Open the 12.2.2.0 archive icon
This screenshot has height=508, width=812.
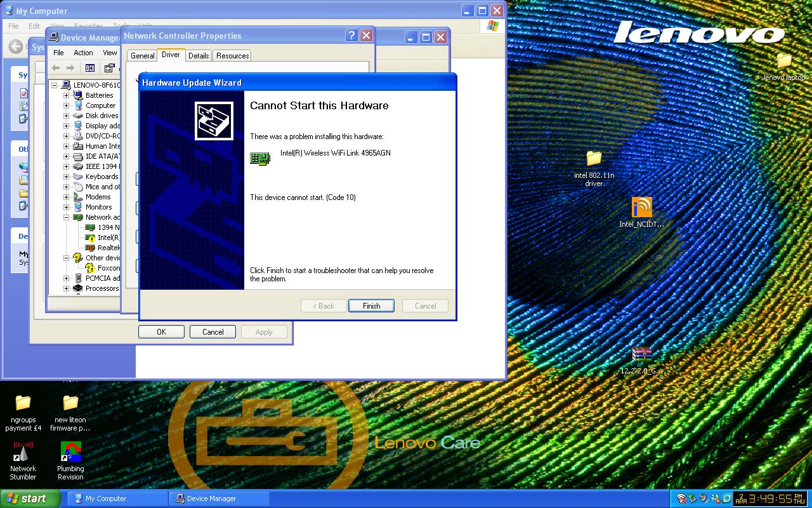tap(641, 361)
